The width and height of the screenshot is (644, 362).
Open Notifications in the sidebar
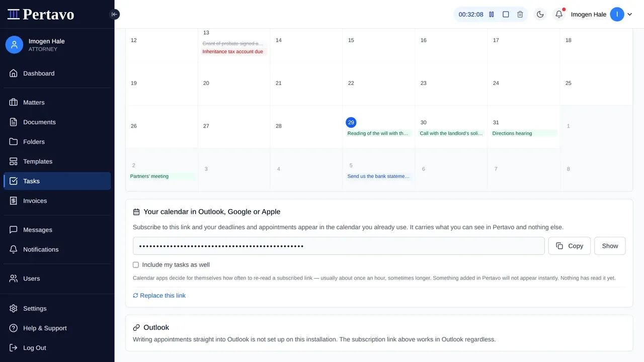(57, 249)
